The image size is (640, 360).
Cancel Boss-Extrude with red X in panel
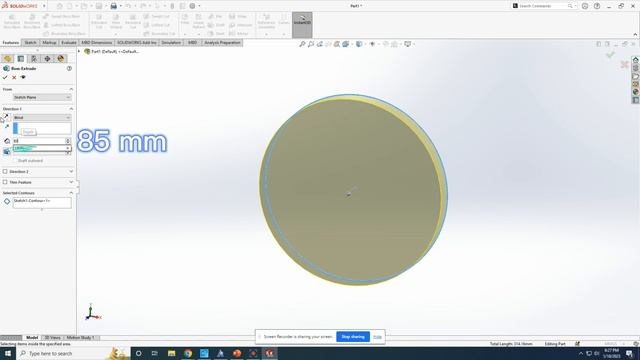coord(14,78)
